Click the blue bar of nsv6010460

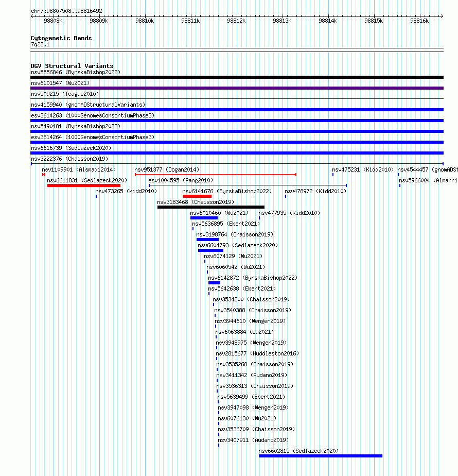[x=204, y=218]
